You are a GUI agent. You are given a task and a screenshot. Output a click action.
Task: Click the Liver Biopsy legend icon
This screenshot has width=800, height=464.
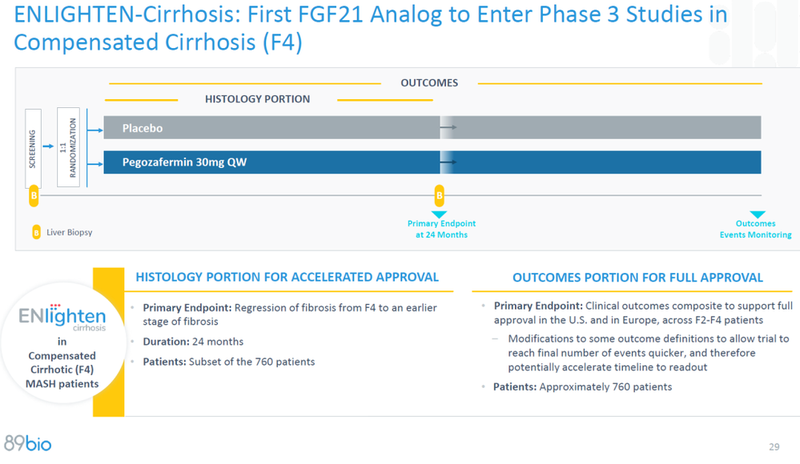pos(36,233)
